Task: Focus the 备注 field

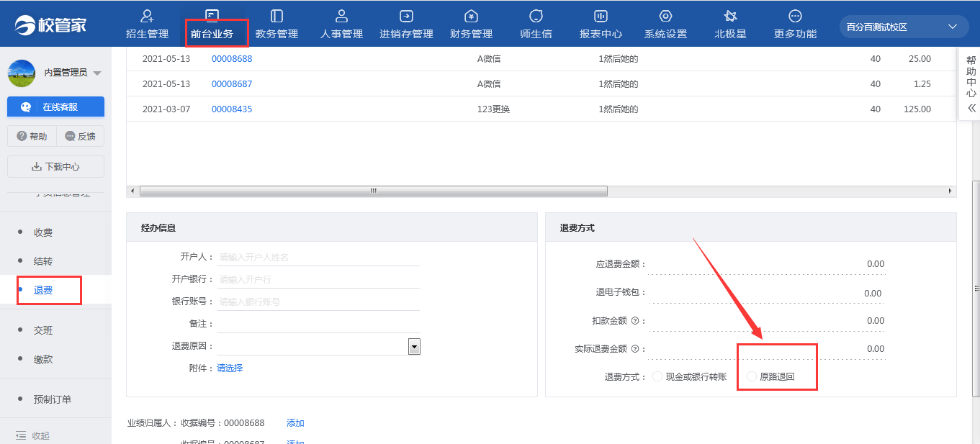Action: (318, 324)
